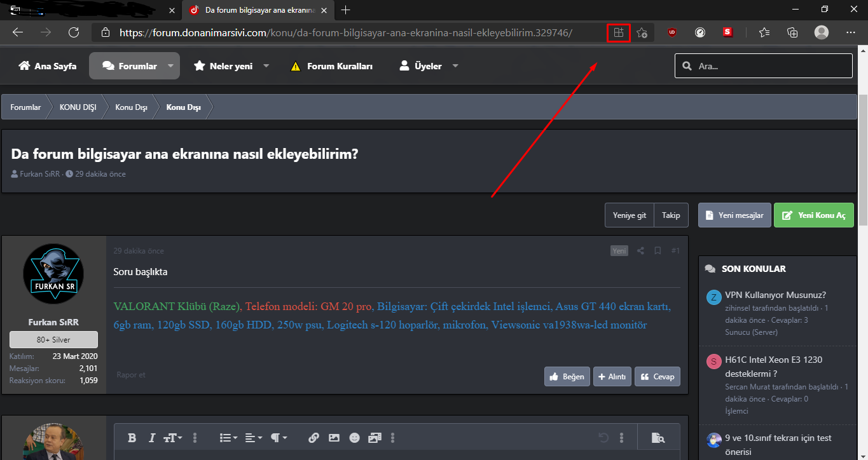Add this page to favorites
Image resolution: width=868 pixels, height=460 pixels.
click(642, 32)
